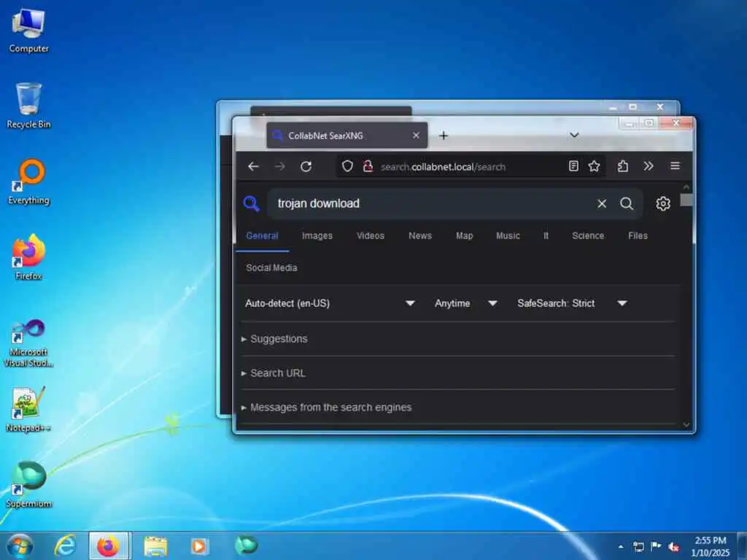Open Windows Explorer from the taskbar
The image size is (747, 560).
click(155, 545)
